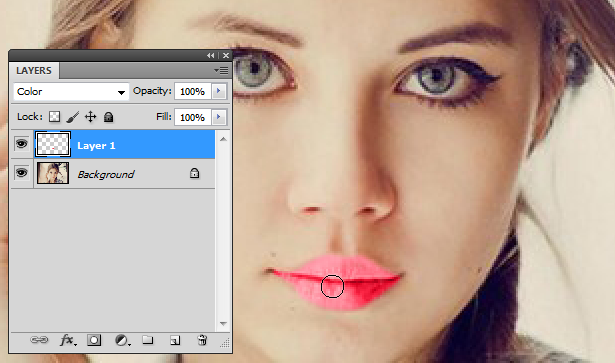Delete layer with trash icon
Viewport: 615px width, 363px height.
click(x=202, y=340)
